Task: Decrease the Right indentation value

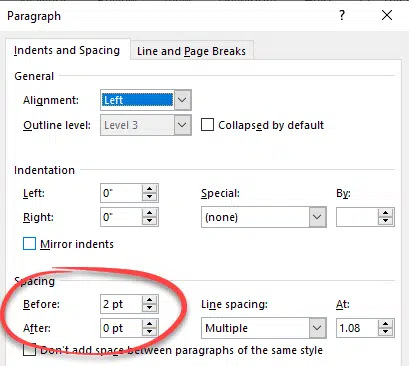Action: click(x=149, y=221)
